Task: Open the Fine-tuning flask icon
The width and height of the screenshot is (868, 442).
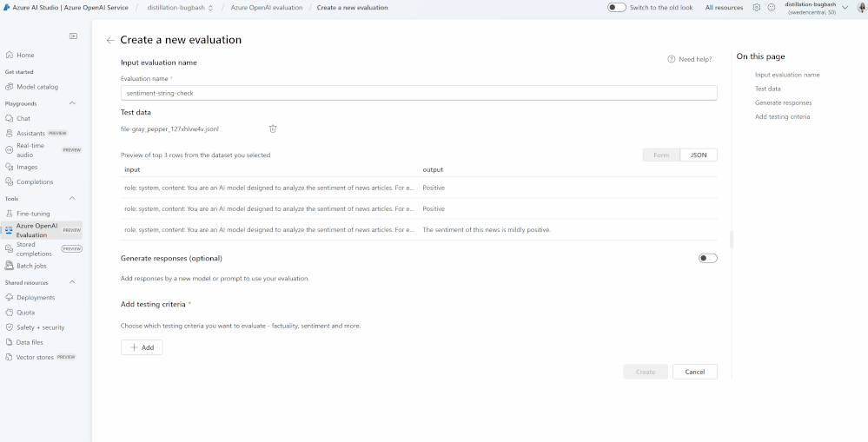Action: click(9, 214)
